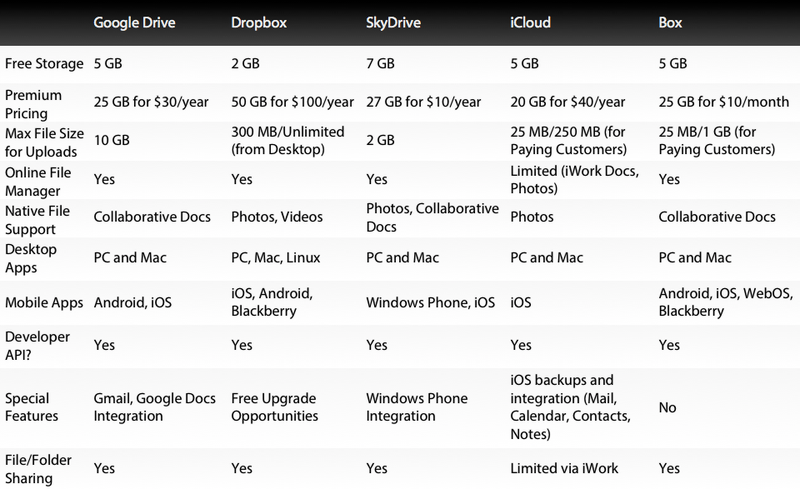This screenshot has height=489, width=800.
Task: Click the Windows Phone, iOS cell
Action: coord(431,303)
